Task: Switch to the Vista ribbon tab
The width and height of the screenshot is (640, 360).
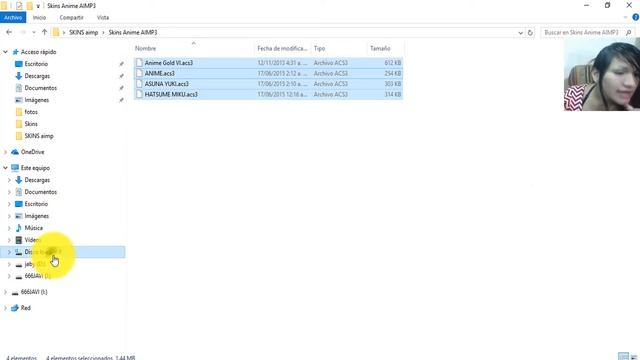Action: [x=103, y=18]
